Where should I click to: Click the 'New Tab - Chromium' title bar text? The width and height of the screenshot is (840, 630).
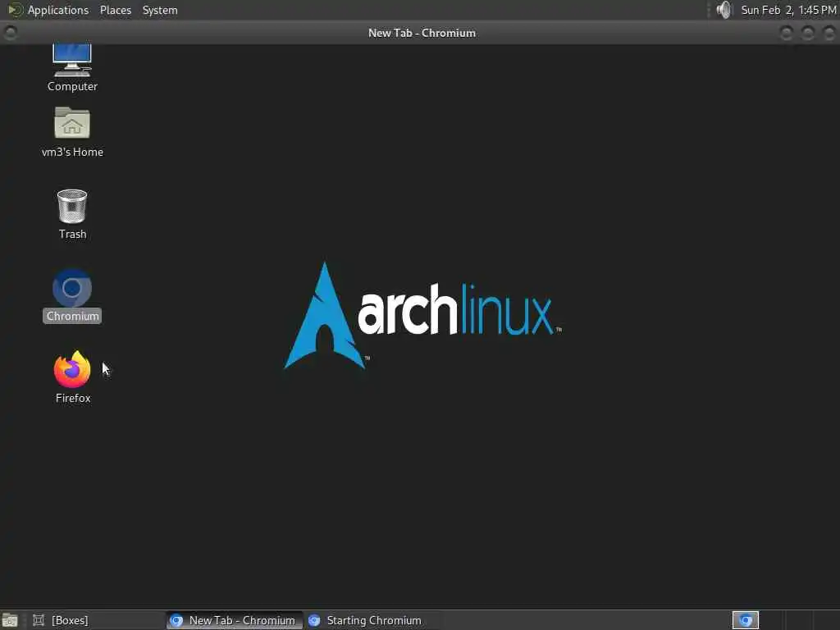point(422,33)
